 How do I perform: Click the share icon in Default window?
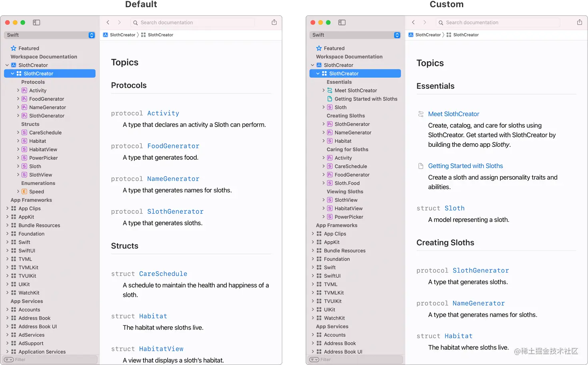[x=274, y=22]
